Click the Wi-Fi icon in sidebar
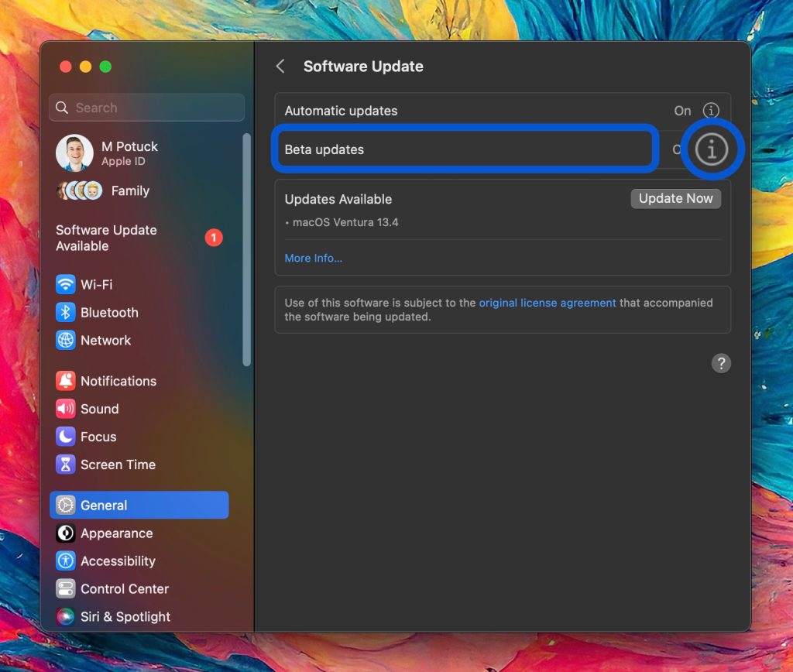The height and width of the screenshot is (672, 793). tap(66, 285)
